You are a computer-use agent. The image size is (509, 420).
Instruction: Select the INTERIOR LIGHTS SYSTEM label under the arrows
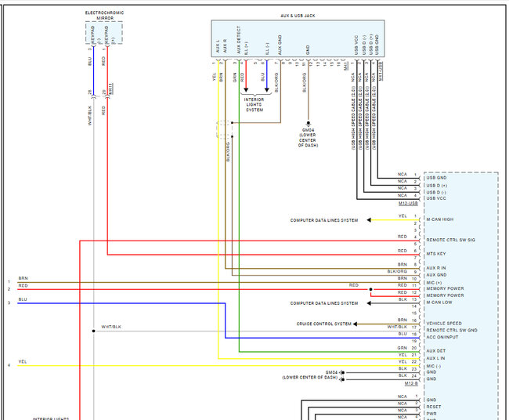(x=254, y=104)
